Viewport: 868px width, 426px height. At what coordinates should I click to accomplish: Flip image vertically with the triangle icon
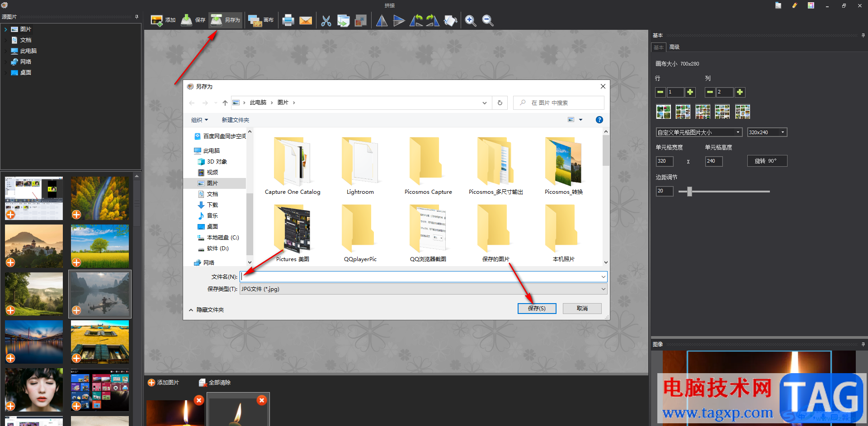399,21
